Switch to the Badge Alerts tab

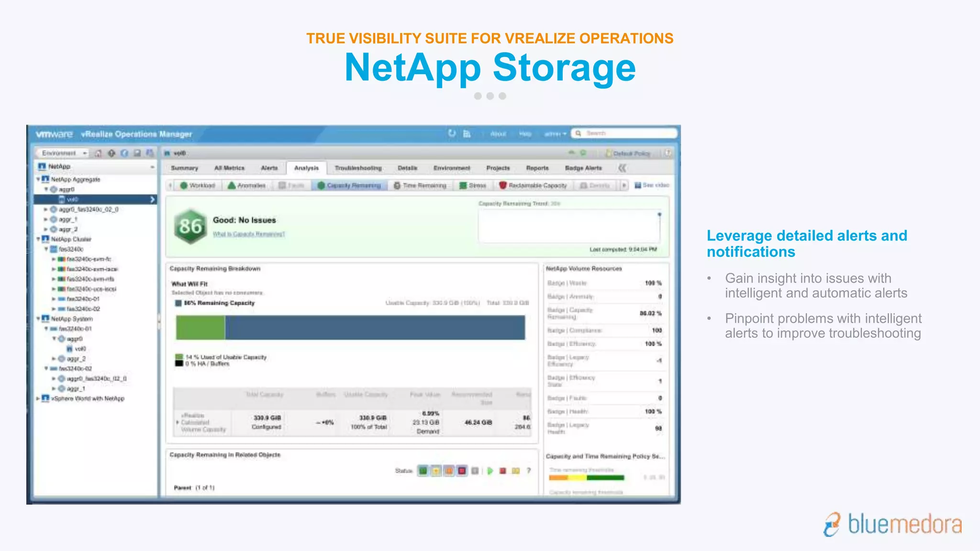coord(583,168)
